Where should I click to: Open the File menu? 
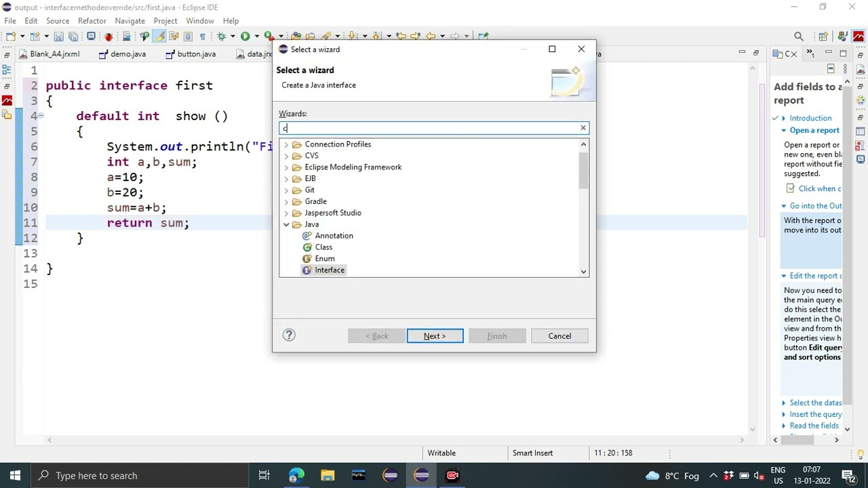click(x=10, y=21)
